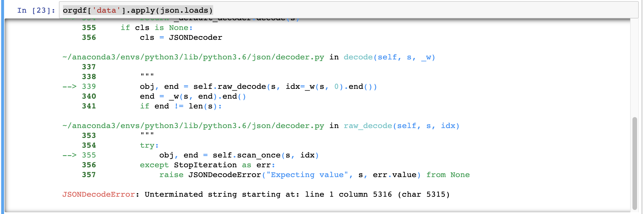Click traceback line 339 raw_decode call
Image resolution: width=644 pixels, height=214 pixels.
258,87
